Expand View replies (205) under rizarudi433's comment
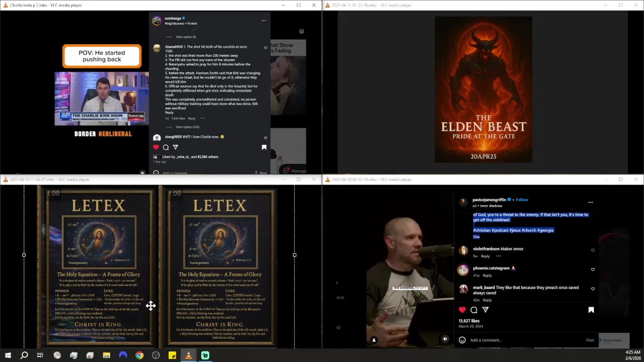This screenshot has height=362, width=644. [187, 127]
